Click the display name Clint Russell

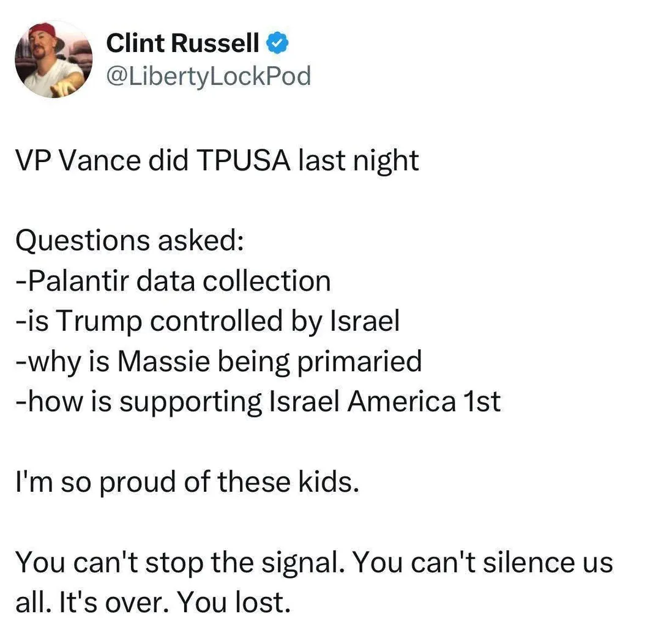click(x=182, y=43)
